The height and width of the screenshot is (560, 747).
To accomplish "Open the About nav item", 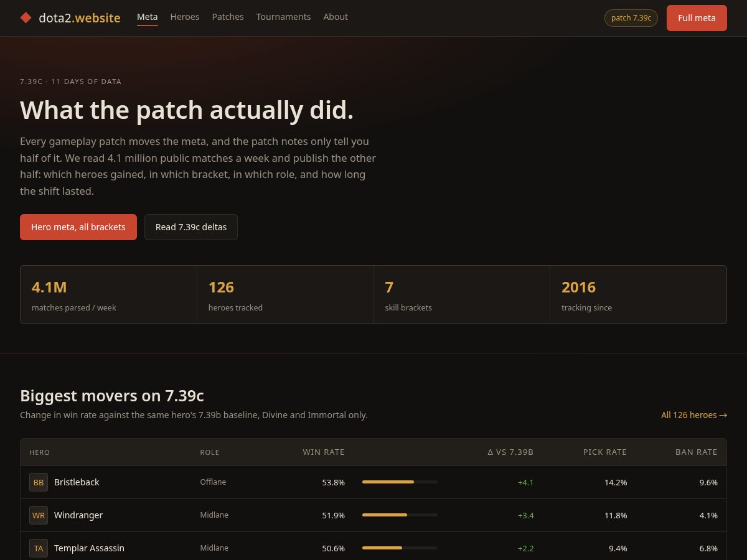I will (x=336, y=17).
